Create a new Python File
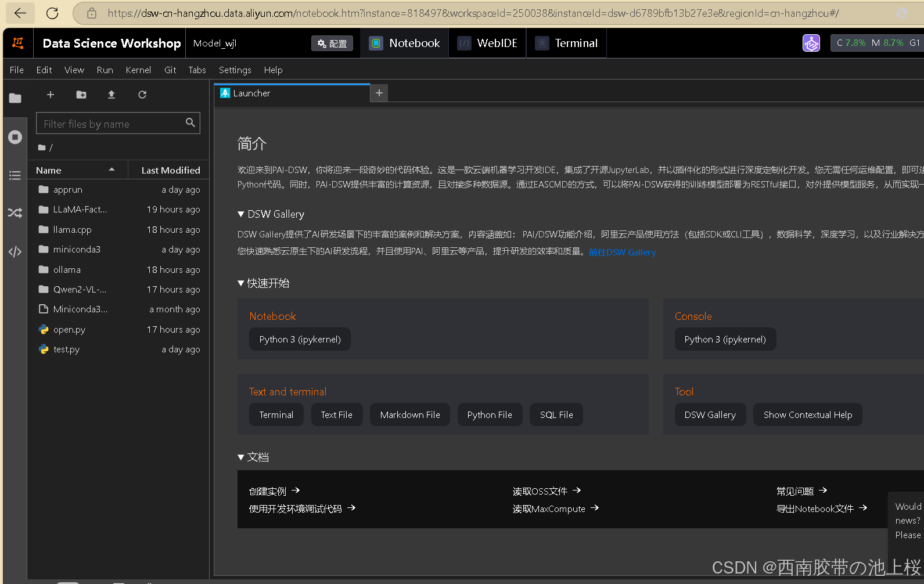The image size is (924, 584). pyautogui.click(x=490, y=415)
